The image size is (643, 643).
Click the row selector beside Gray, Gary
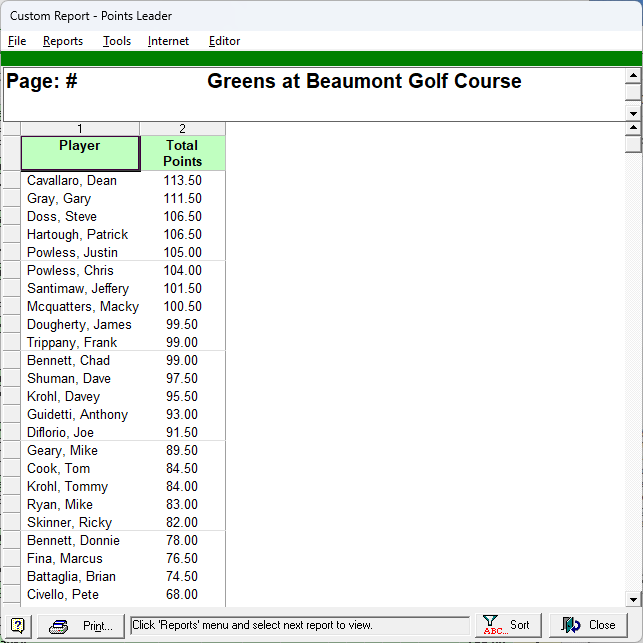coord(11,199)
